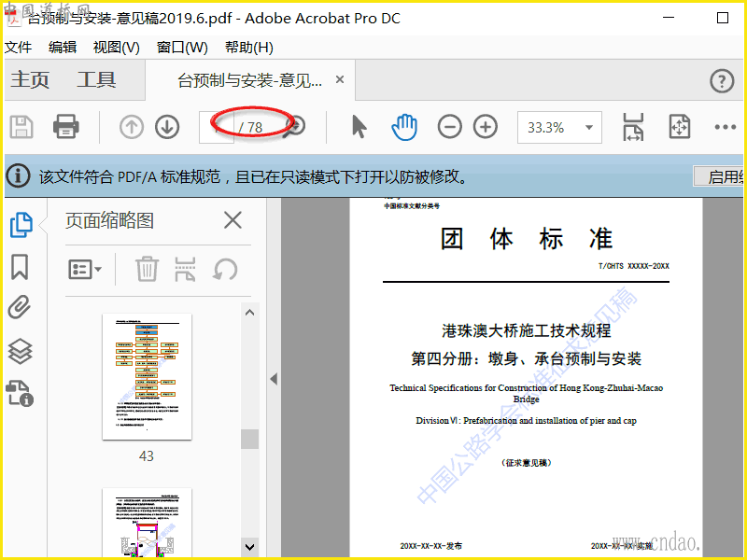Viewport: 747px width, 560px height.
Task: Zoom out with minus button
Action: click(x=450, y=127)
